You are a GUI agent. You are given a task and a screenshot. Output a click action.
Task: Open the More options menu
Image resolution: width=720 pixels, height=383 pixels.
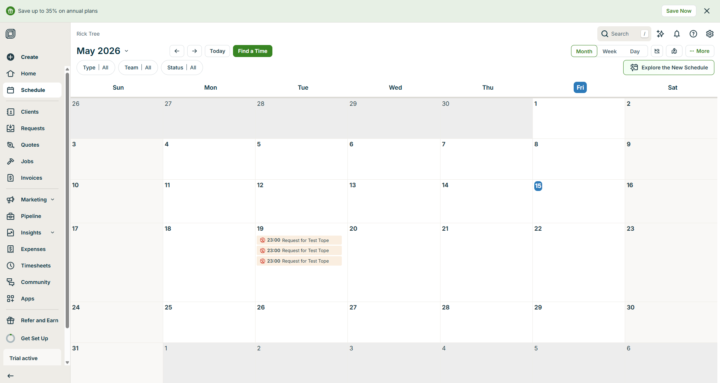coord(699,51)
